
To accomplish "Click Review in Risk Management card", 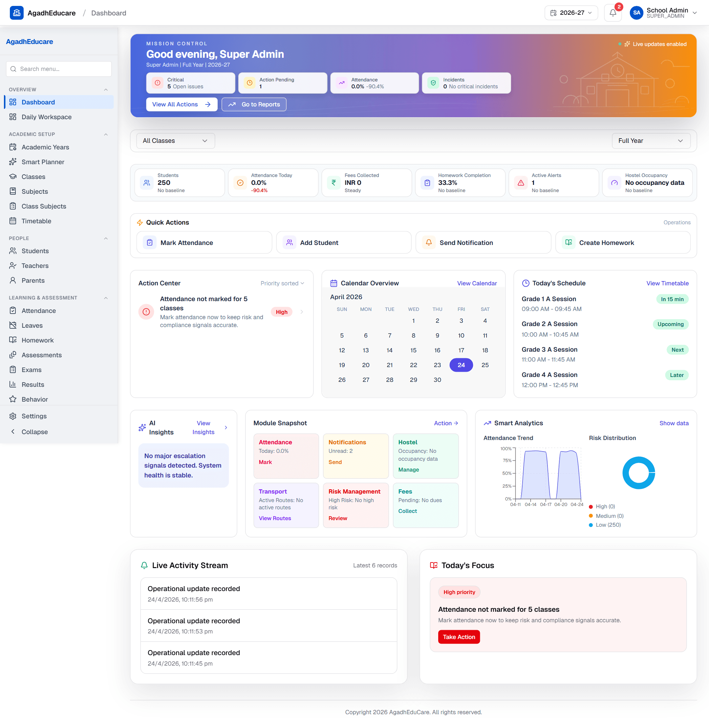I will pos(337,518).
